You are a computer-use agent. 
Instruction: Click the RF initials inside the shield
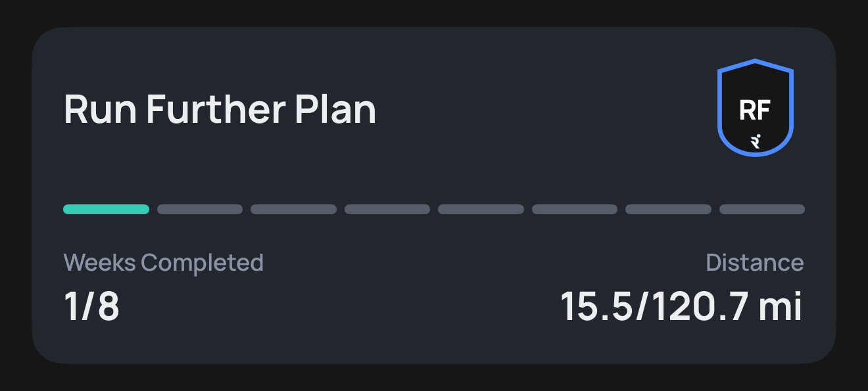click(755, 110)
